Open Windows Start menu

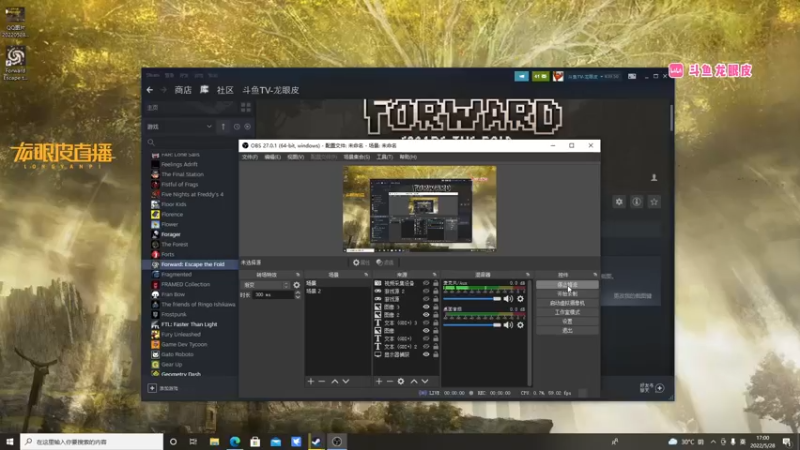pos(10,441)
